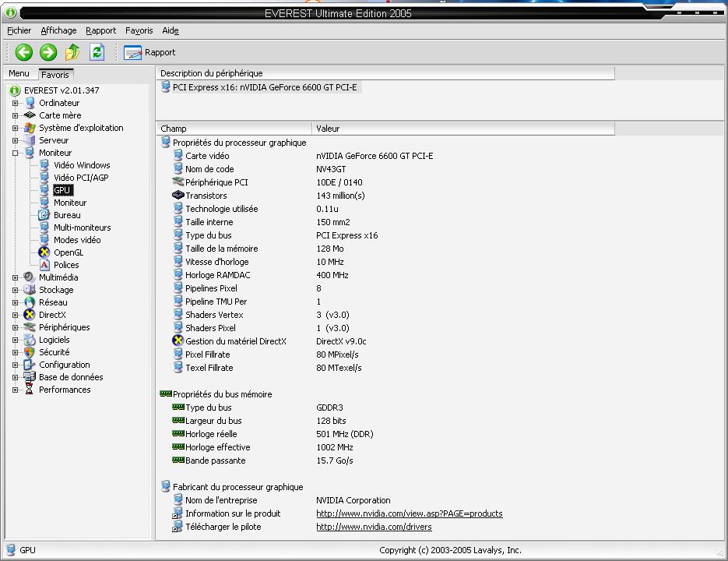Expand the Stockage tree node
Screen dimensions: 728x561
point(16,290)
